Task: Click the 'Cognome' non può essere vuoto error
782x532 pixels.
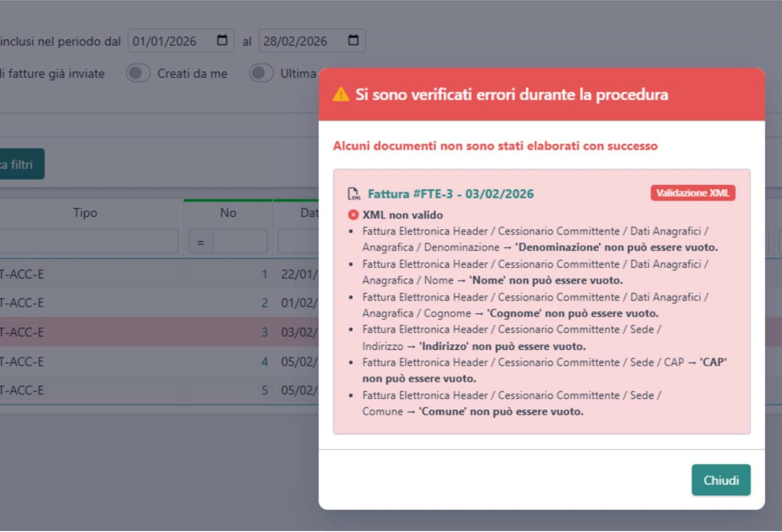Action: (535, 305)
